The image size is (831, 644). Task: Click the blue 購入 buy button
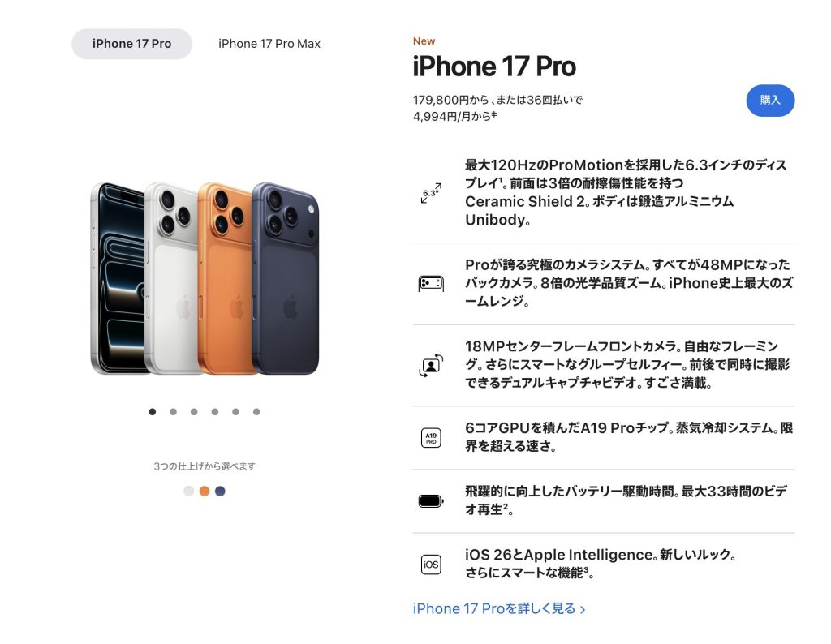pyautogui.click(x=770, y=100)
